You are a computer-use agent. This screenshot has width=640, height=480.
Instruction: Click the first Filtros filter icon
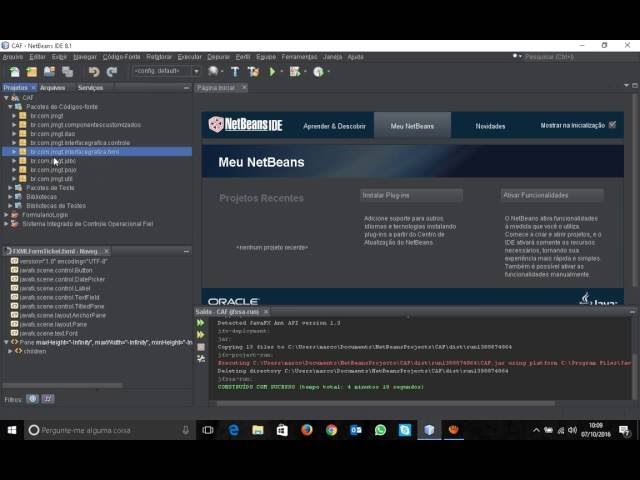tap(33, 399)
